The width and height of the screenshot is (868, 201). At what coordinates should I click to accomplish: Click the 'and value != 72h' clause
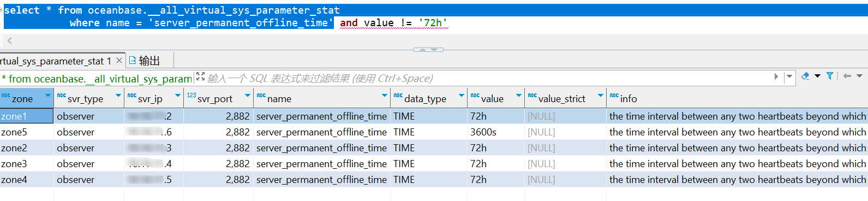point(393,23)
